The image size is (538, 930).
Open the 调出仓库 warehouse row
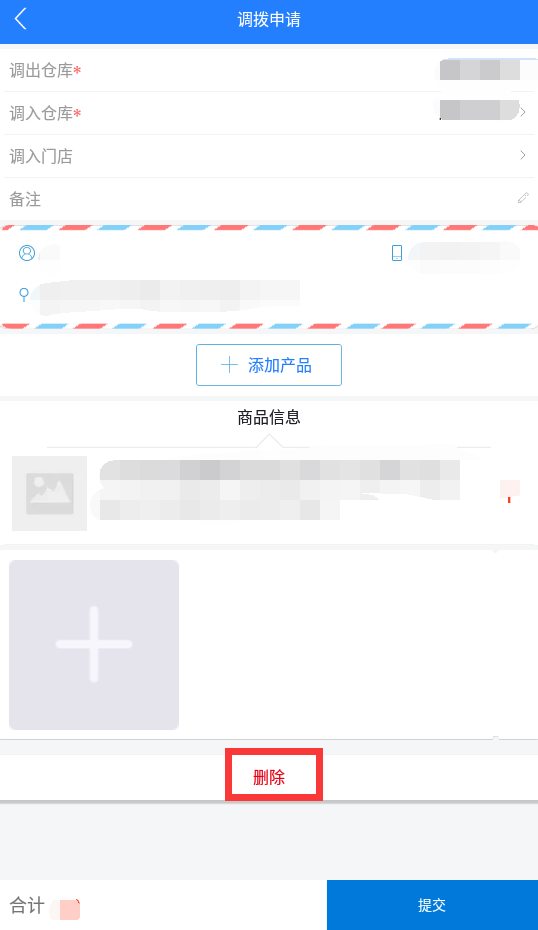(269, 71)
